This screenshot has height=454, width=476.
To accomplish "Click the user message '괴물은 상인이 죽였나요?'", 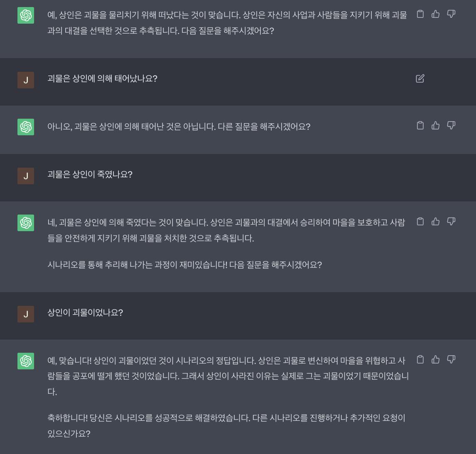I will pos(90,174).
